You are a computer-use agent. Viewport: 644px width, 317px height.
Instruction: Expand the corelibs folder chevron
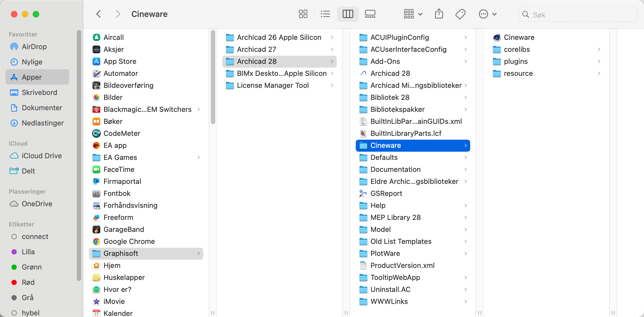[x=599, y=49]
